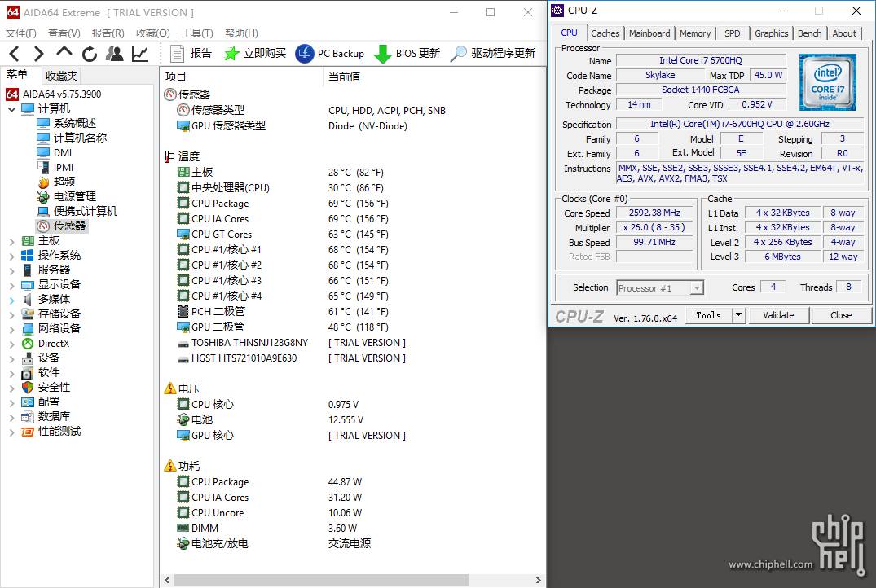Switch to Memory tab in CPU-Z

695,33
